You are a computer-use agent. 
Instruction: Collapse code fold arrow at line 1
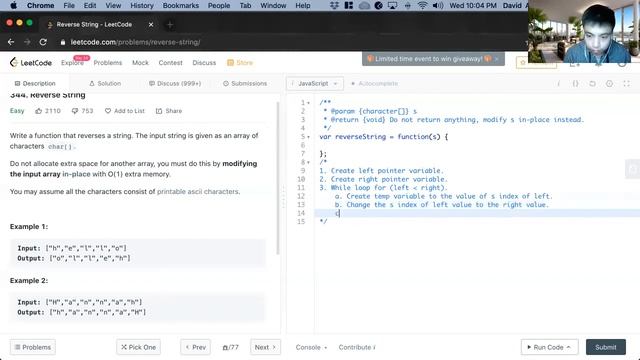pyautogui.click(x=309, y=103)
